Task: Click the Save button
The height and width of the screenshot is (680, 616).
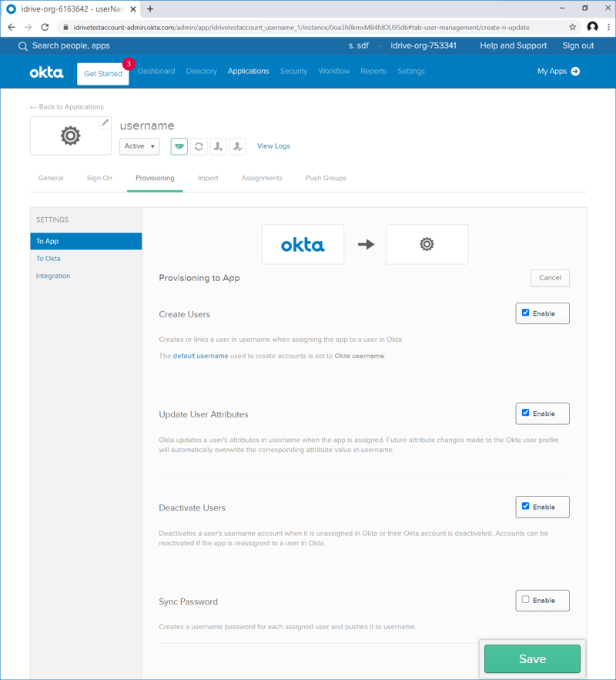Action: point(532,658)
